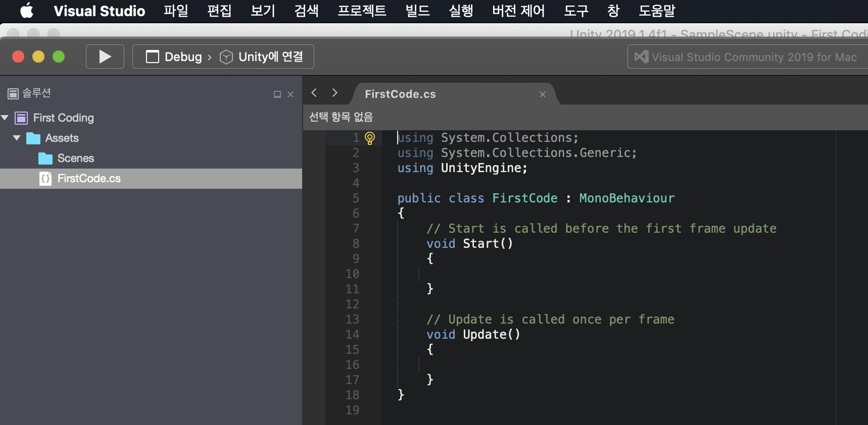Click line number 19 in gutter

(352, 410)
